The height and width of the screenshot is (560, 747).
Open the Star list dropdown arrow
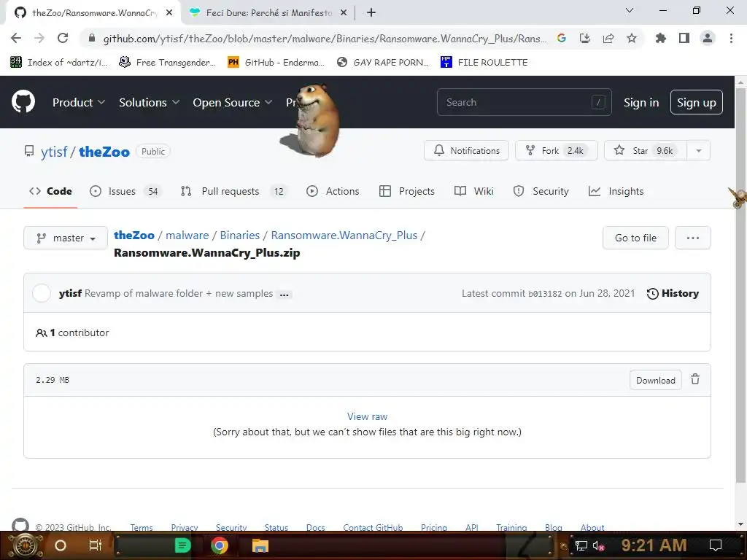pos(698,150)
